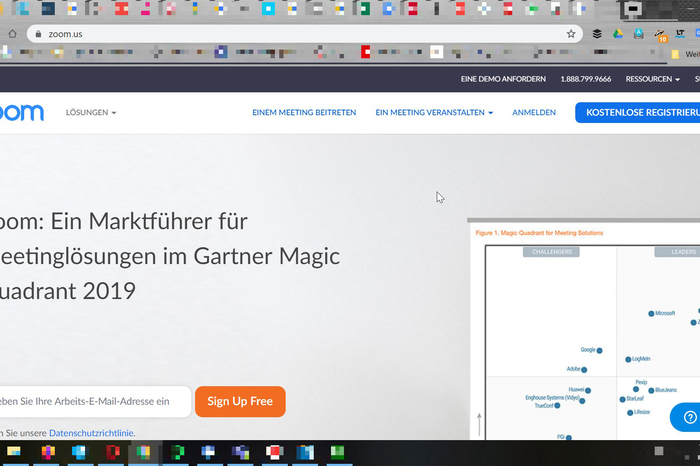Click the BlueJeans dot in the quadrant

[x=651, y=391]
